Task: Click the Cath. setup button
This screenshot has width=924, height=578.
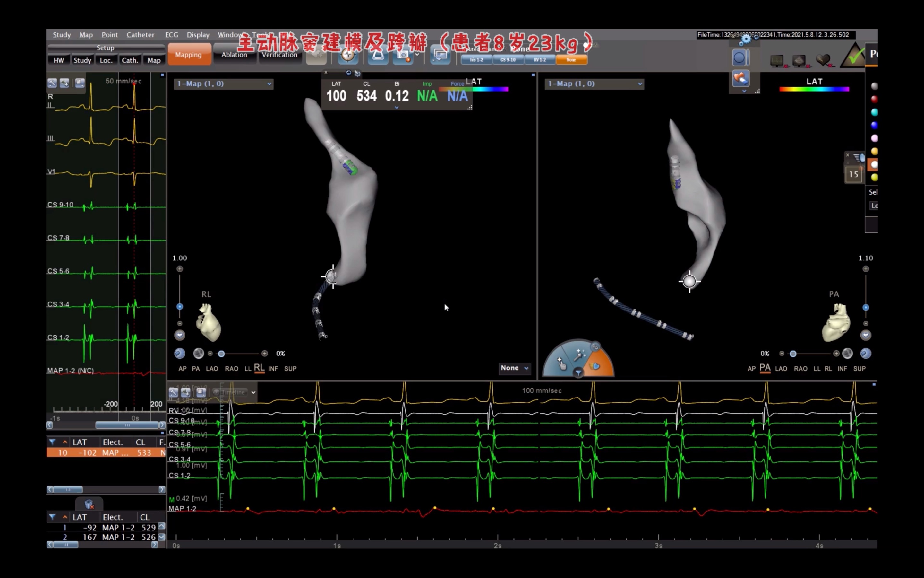Action: [130, 60]
